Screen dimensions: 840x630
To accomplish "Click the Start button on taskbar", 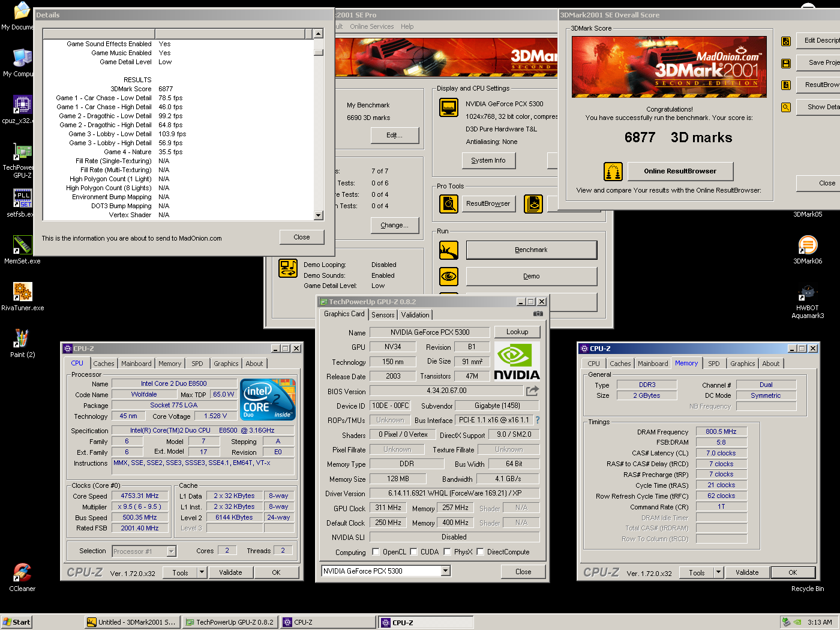I will coord(16,622).
